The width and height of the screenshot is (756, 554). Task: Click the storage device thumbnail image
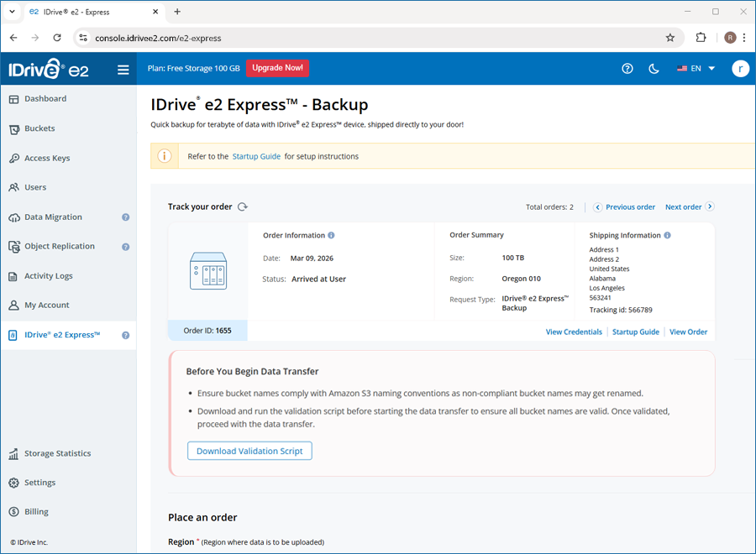coord(208,271)
